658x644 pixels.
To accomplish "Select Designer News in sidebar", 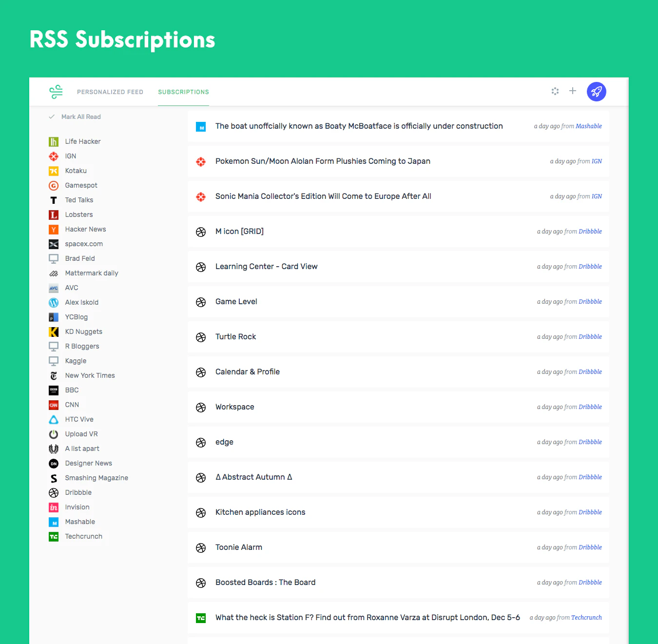I will [88, 463].
